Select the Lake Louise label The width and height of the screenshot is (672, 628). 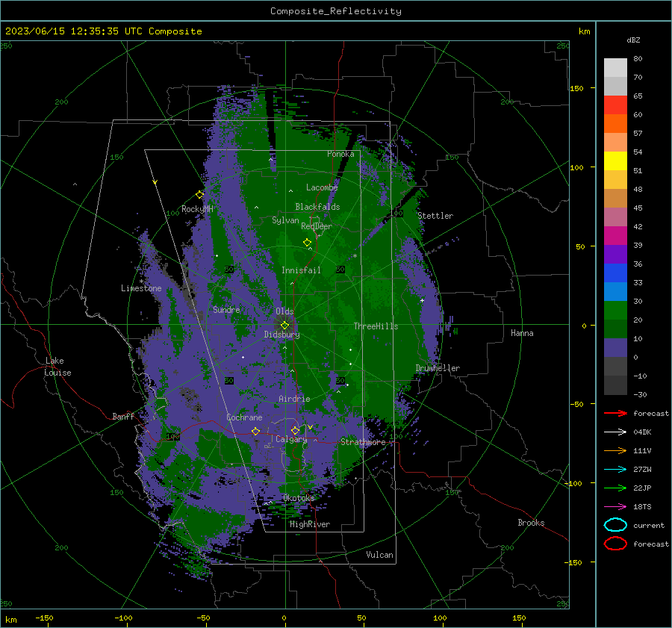57,367
